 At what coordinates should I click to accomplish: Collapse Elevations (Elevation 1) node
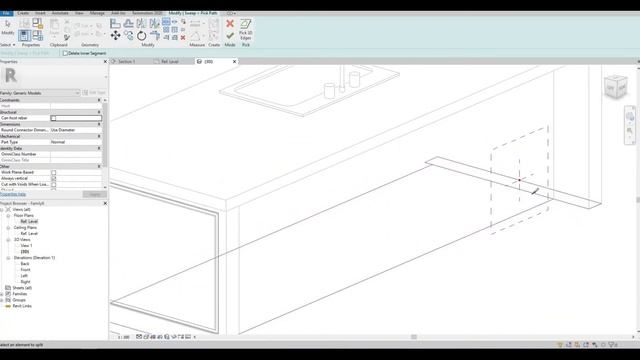pyautogui.click(x=8, y=258)
